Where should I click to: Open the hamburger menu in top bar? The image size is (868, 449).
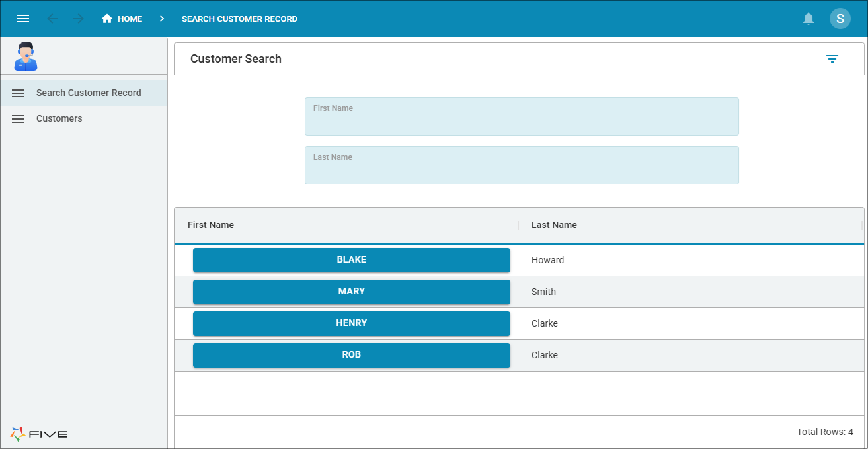click(23, 19)
